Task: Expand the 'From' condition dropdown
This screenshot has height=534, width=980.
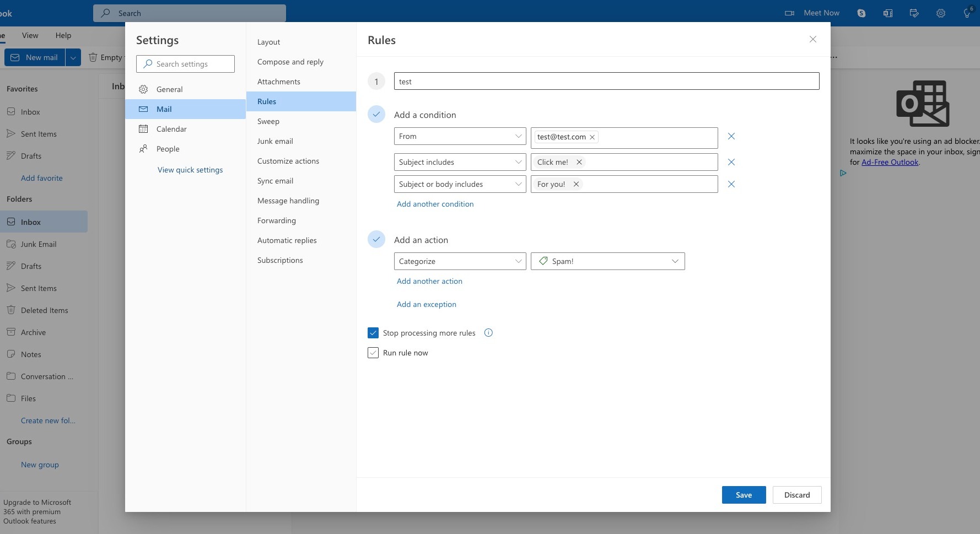Action: coord(460,136)
